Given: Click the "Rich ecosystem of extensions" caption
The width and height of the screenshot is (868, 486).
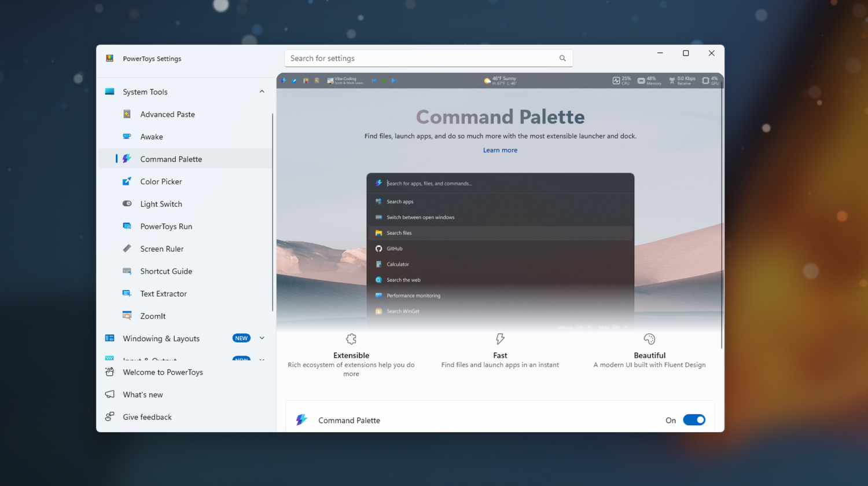Looking at the screenshot, I should click(351, 370).
